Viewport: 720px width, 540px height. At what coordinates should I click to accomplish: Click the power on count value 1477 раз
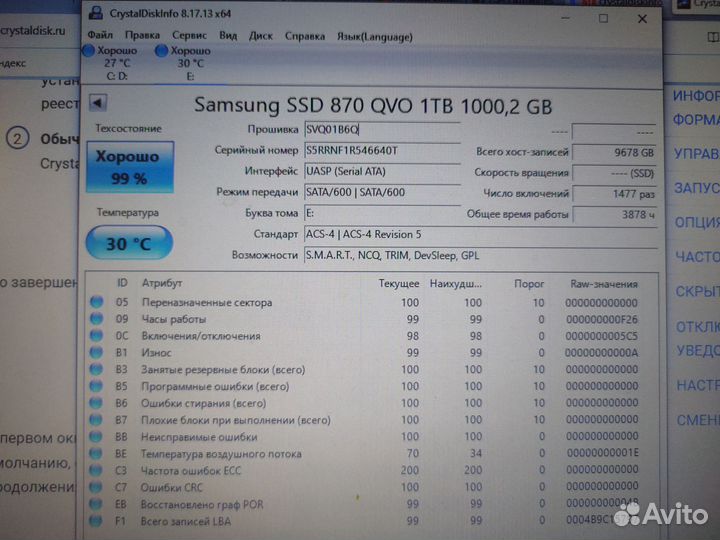[x=614, y=194]
